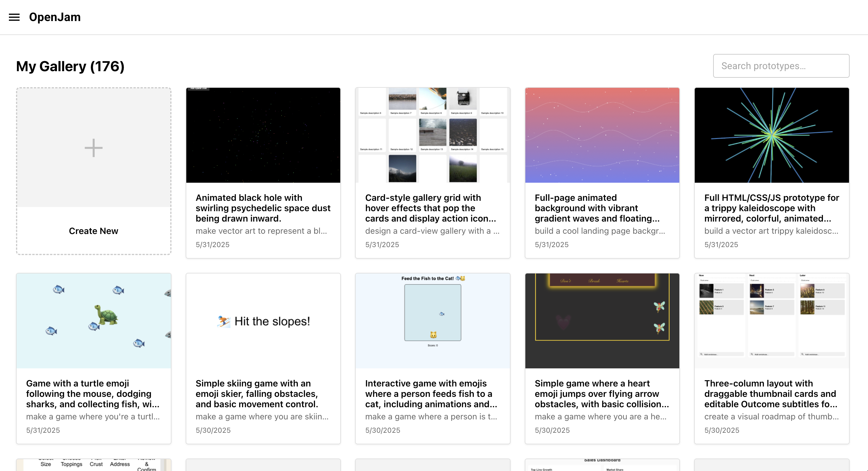Image resolution: width=868 pixels, height=471 pixels.
Task: Open the three-column roadmap layout thumbnail
Action: pos(771,321)
